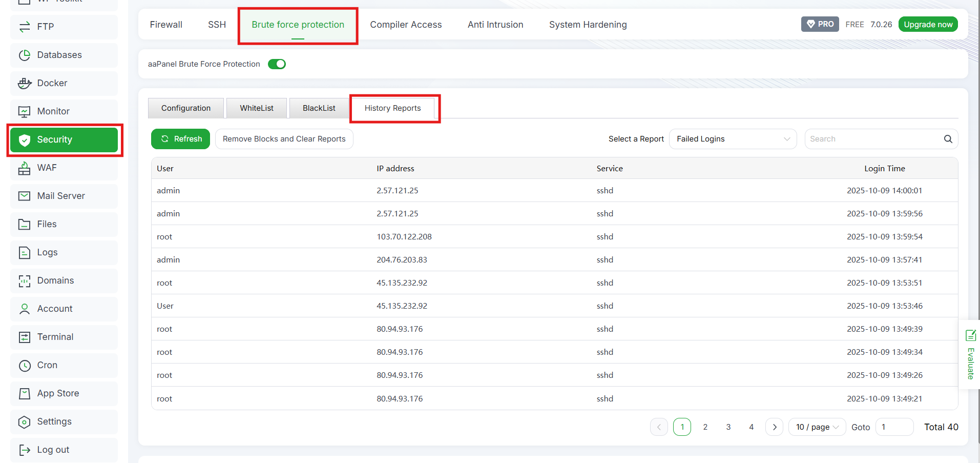Open the Anti Intrusion tab
Image resolution: width=980 pixels, height=463 pixels.
click(495, 25)
